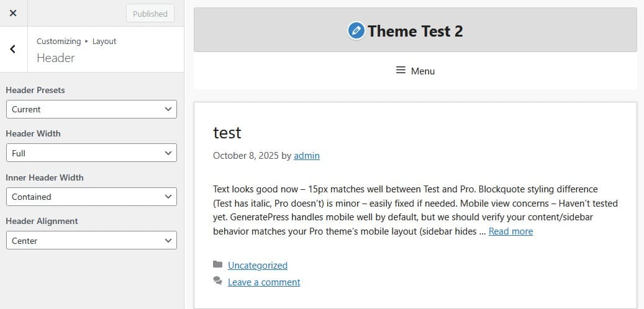Click the Leave a comment link

(x=263, y=282)
